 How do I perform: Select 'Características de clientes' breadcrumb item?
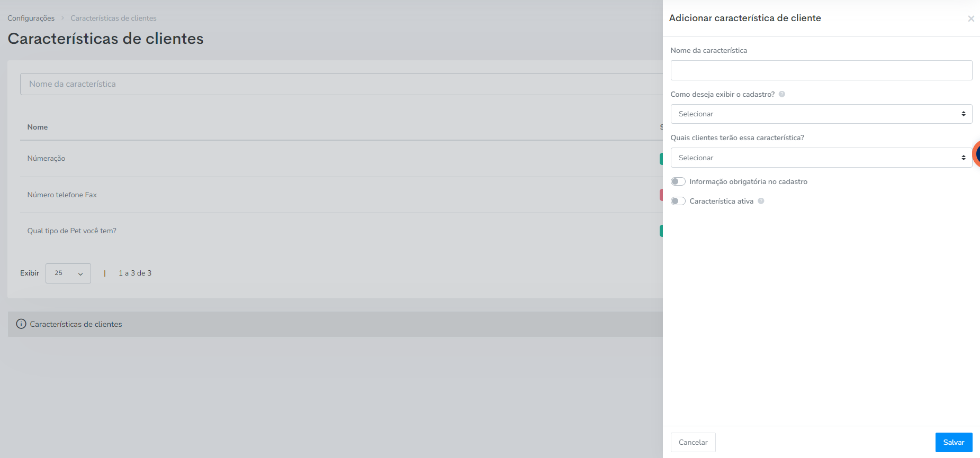pyautogui.click(x=113, y=18)
